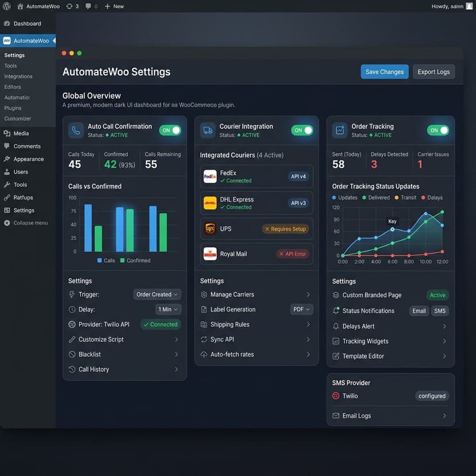This screenshot has width=476, height=476.
Task: Click the Twilio logo icon
Action: 336,396
